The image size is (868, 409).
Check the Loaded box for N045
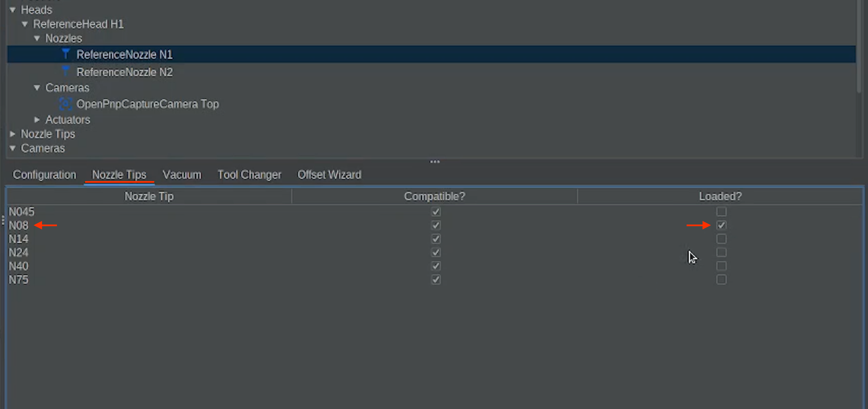[721, 212]
